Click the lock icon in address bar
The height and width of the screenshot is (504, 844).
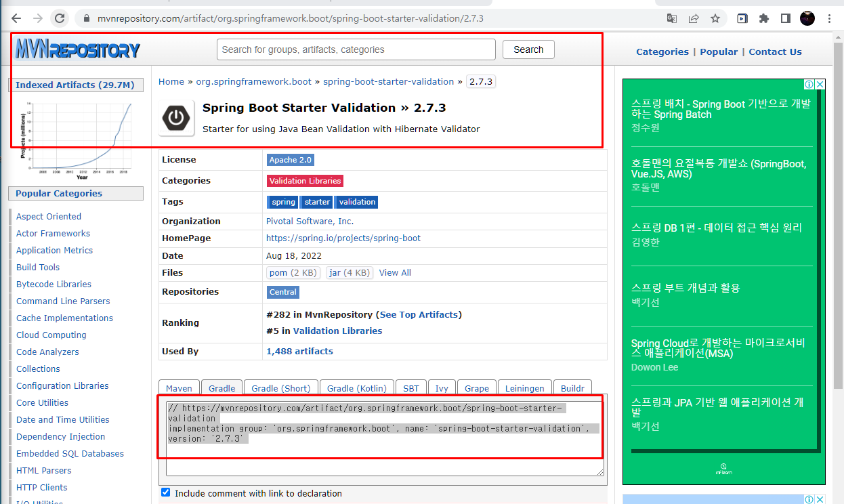(x=85, y=18)
